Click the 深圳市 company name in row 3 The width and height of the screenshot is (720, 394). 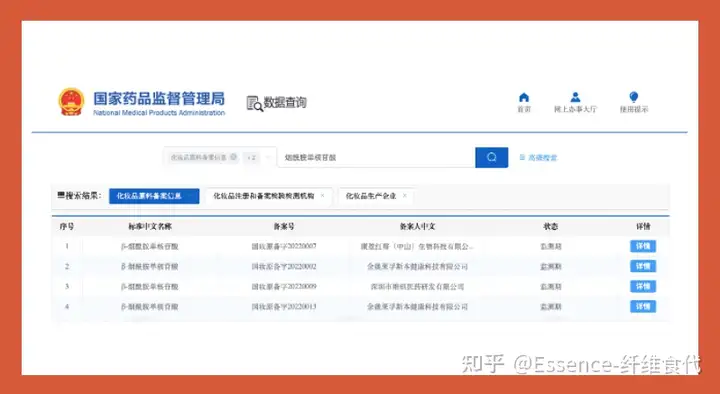417,287
